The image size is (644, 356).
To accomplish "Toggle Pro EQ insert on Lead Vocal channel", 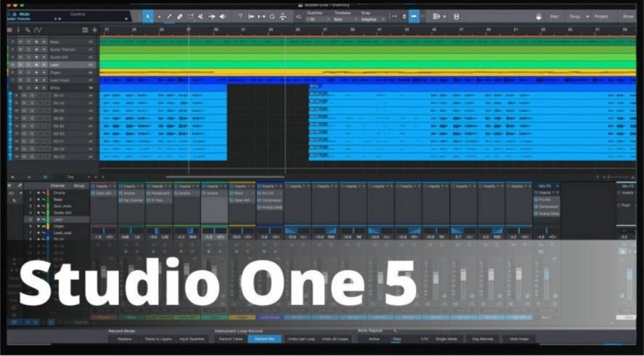I will point(259,193).
